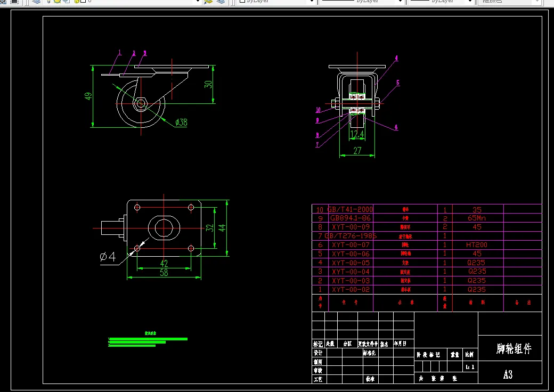Select the HT200 material cell
The image size is (554, 392).
click(477, 245)
